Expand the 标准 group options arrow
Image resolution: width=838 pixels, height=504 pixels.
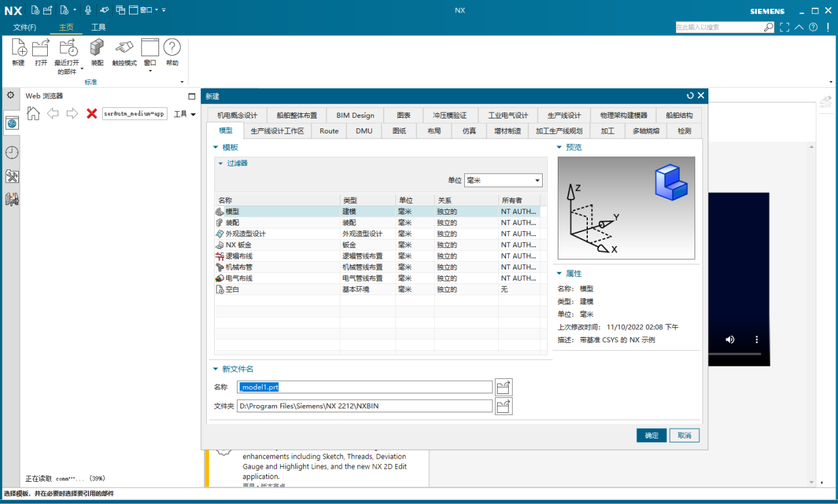point(182,82)
